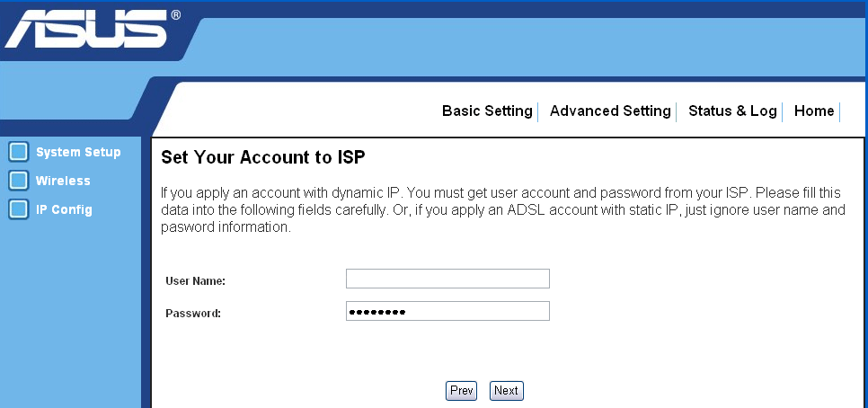Screen dimensions: 868x408
Task: Click the Password label text
Action: tap(193, 314)
